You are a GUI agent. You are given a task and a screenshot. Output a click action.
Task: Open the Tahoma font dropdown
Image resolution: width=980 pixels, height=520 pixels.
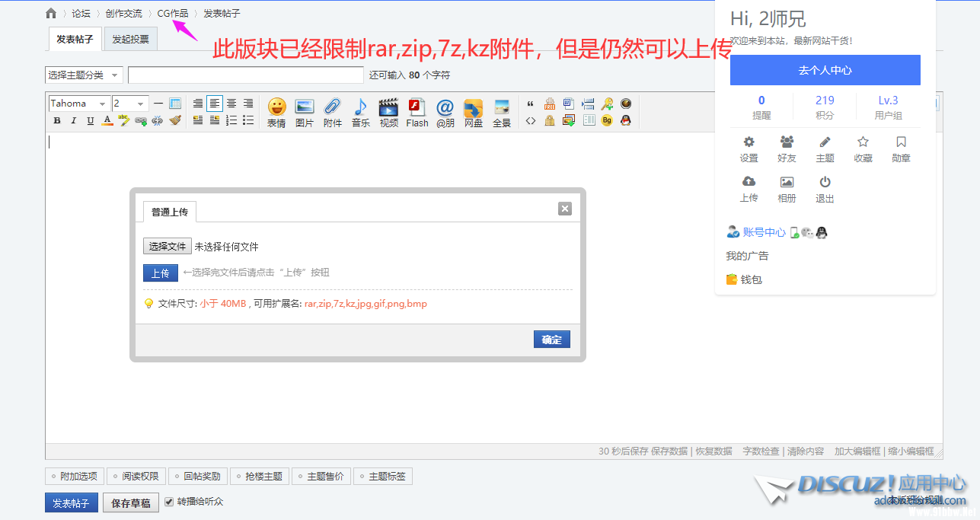coord(79,104)
